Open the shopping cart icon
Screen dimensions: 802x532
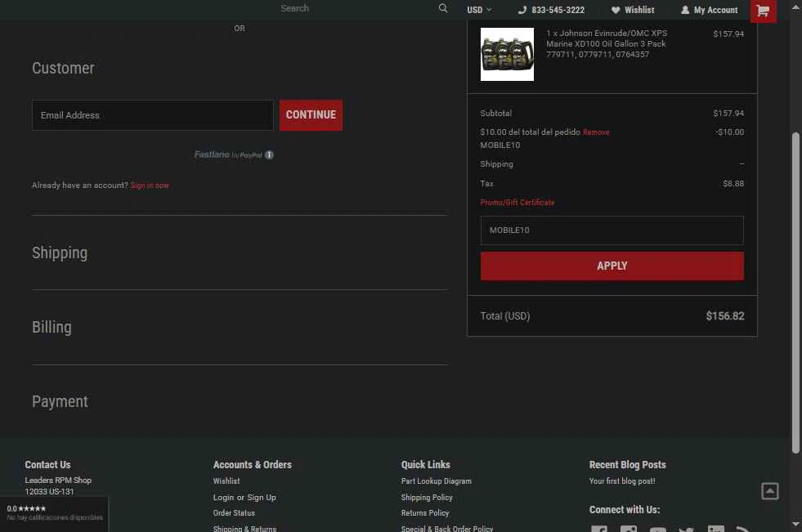[x=763, y=11]
